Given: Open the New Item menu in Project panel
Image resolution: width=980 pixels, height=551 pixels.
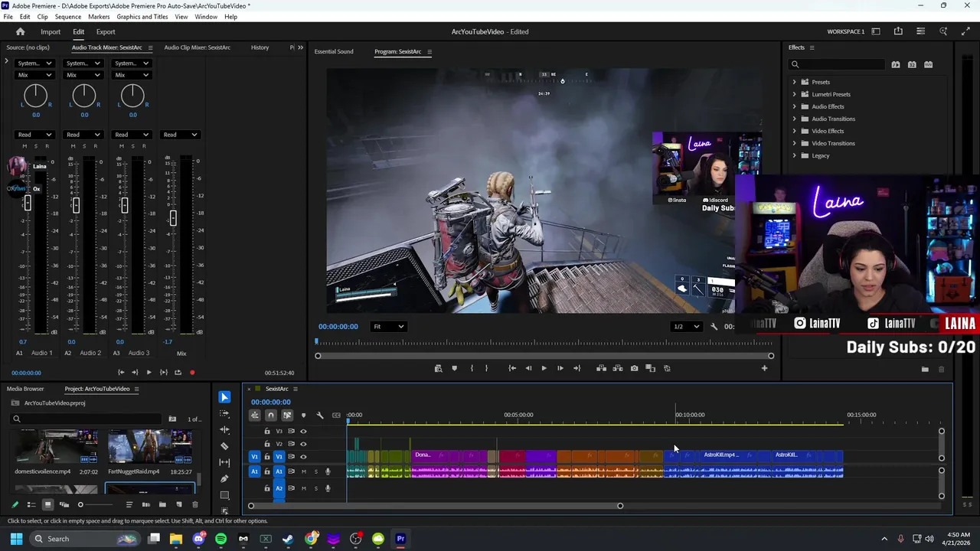Looking at the screenshot, I should tap(179, 505).
